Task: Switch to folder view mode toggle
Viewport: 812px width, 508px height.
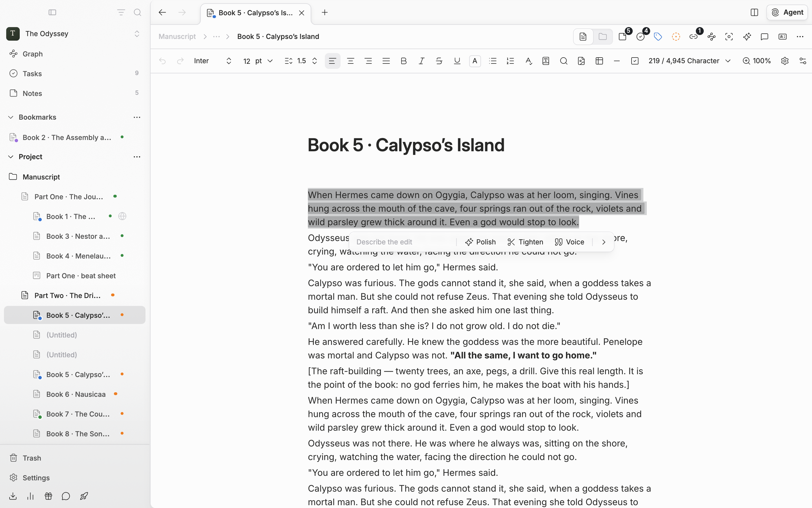Action: [x=603, y=37]
